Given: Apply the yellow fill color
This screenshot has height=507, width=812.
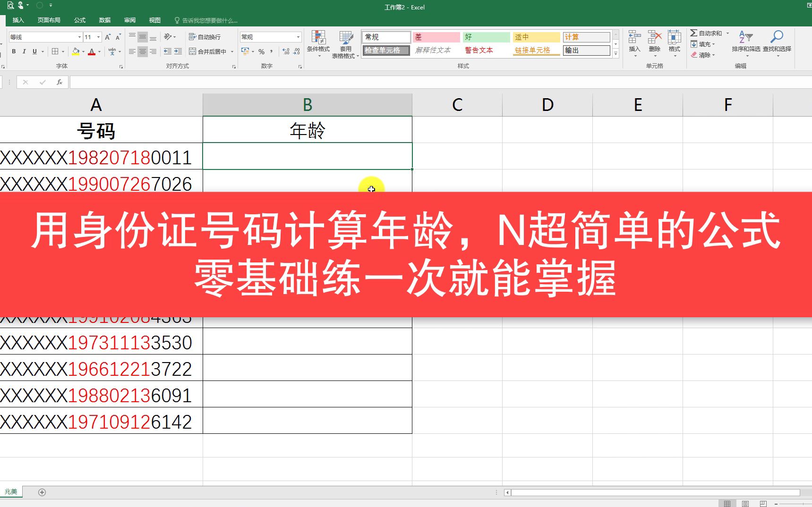Looking at the screenshot, I should tap(76, 51).
